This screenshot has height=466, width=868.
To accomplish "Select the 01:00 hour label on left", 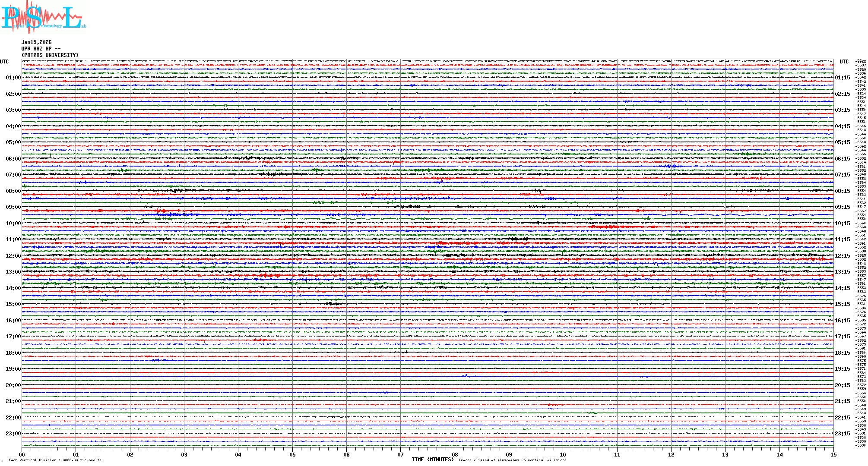I will click(x=13, y=78).
